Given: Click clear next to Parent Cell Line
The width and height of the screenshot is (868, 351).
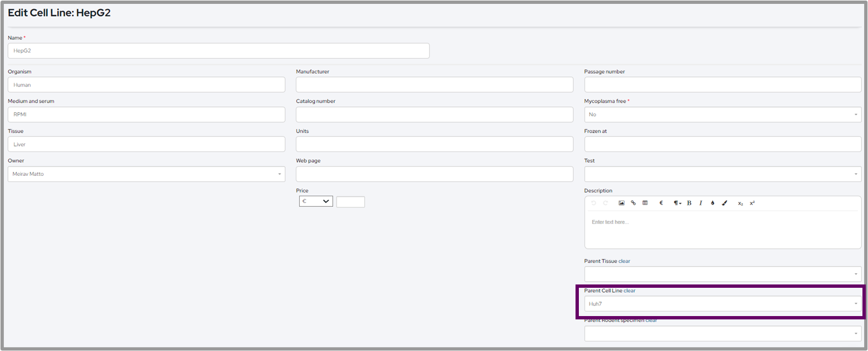Looking at the screenshot, I should pos(629,291).
